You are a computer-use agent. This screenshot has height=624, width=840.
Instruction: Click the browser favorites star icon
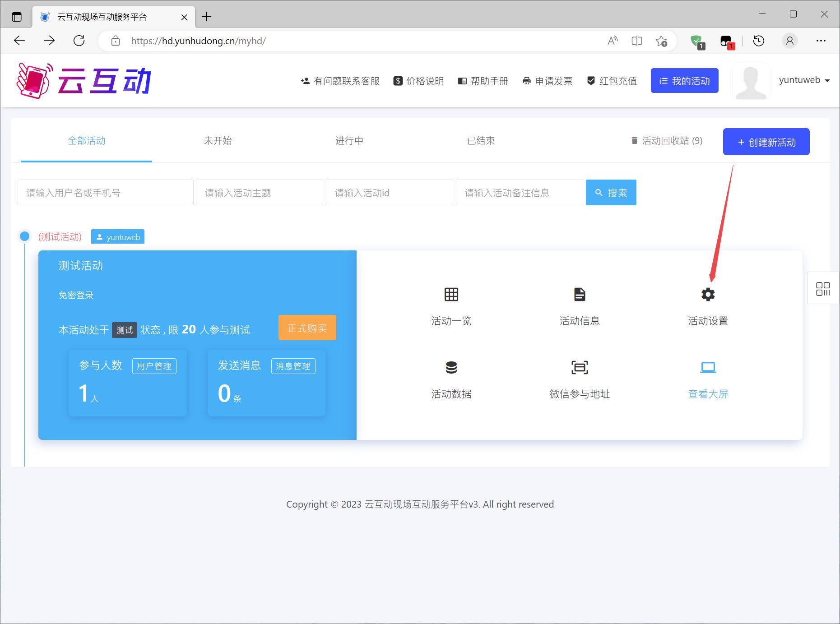[x=661, y=41]
